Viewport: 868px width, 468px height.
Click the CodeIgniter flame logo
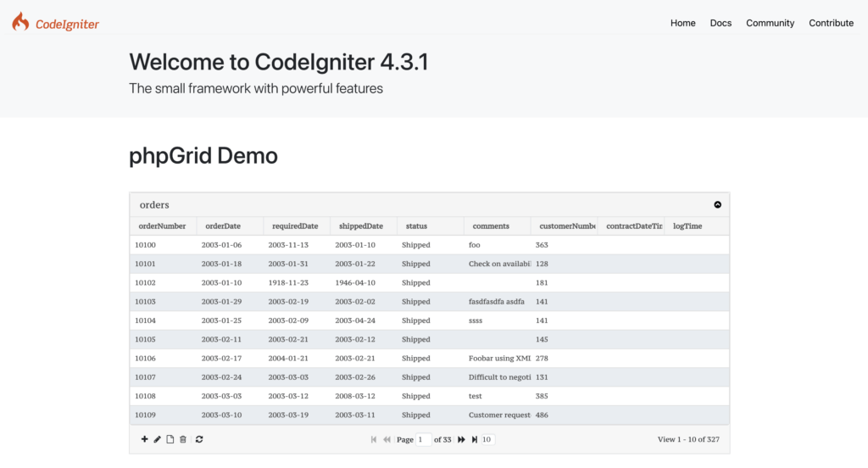(20, 21)
